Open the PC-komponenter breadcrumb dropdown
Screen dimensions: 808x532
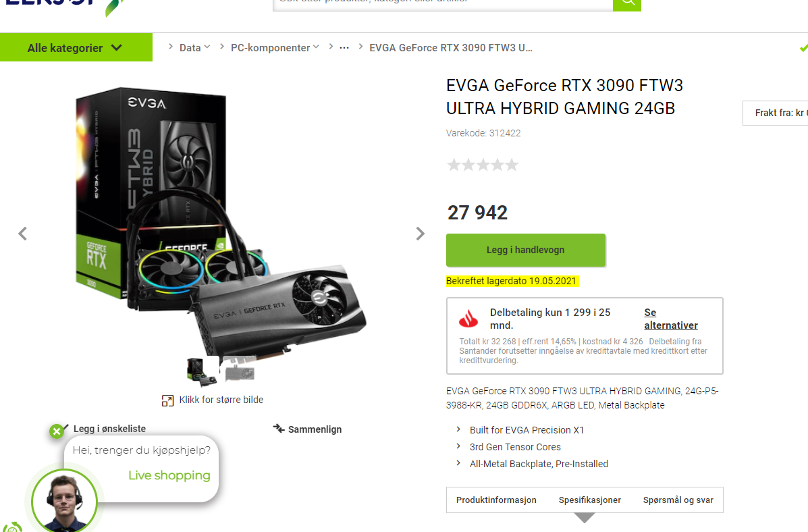(x=275, y=47)
